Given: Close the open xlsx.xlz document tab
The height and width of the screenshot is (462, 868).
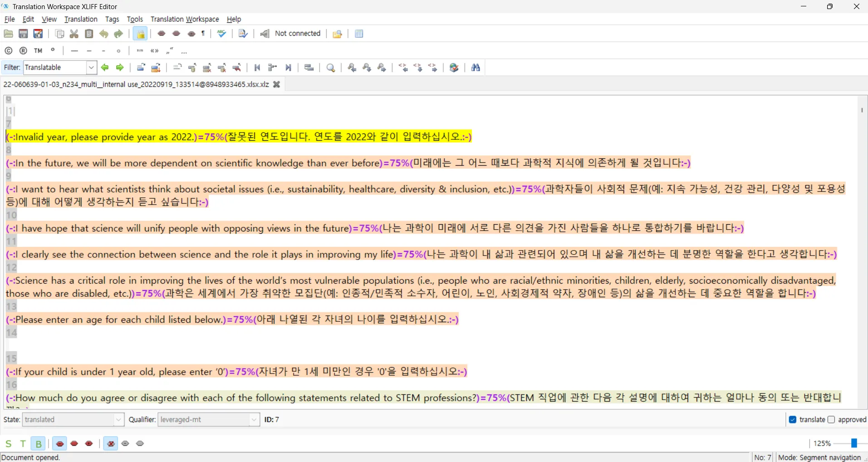Looking at the screenshot, I should (276, 84).
